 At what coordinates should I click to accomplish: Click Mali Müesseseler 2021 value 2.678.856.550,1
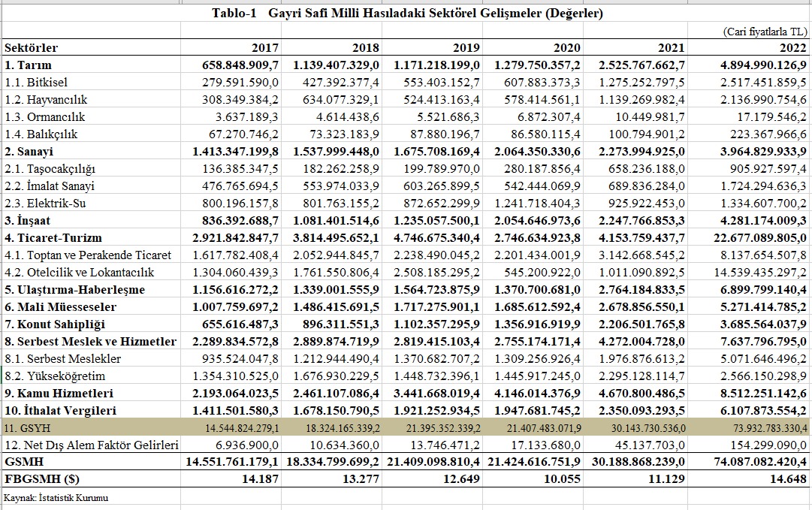click(x=641, y=307)
